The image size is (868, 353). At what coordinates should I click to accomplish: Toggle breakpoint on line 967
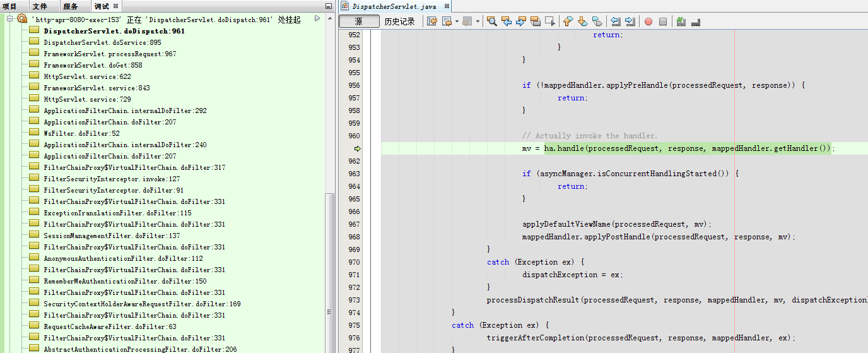point(354,224)
